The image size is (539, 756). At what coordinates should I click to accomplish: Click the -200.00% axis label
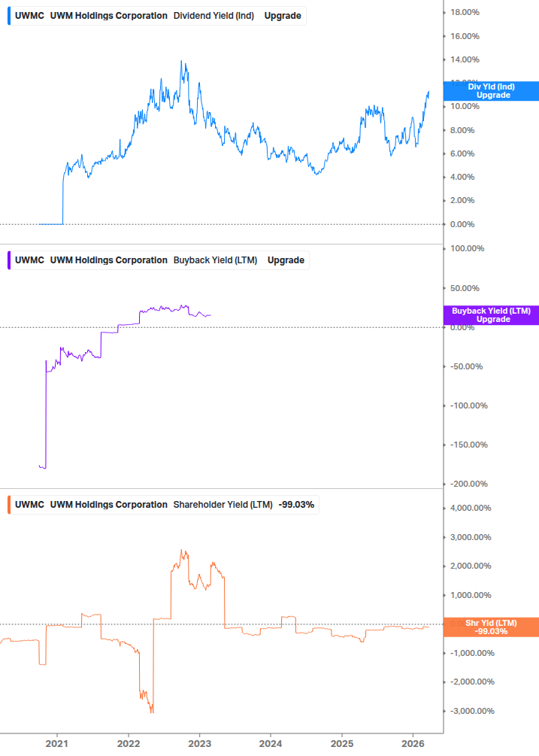click(x=468, y=484)
